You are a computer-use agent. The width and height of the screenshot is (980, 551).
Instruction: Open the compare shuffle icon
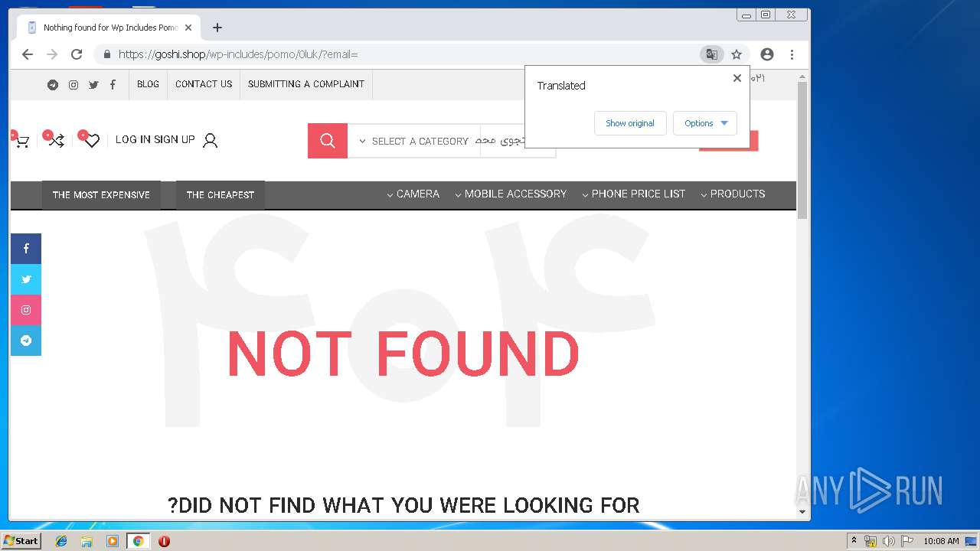56,140
